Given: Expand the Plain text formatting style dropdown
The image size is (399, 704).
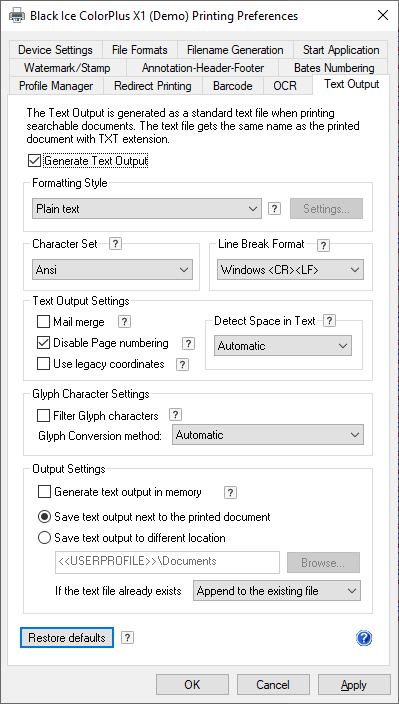Looking at the screenshot, I should (147, 209).
